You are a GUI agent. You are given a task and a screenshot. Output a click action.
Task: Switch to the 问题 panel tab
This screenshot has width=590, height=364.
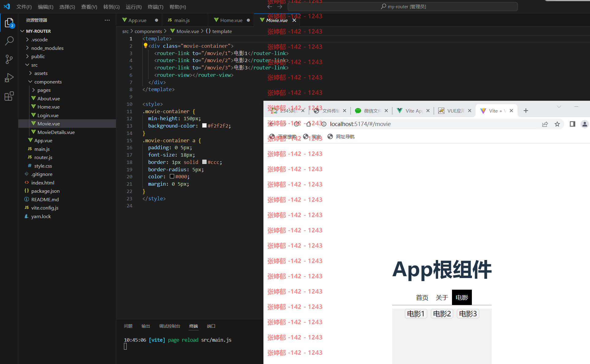click(128, 326)
